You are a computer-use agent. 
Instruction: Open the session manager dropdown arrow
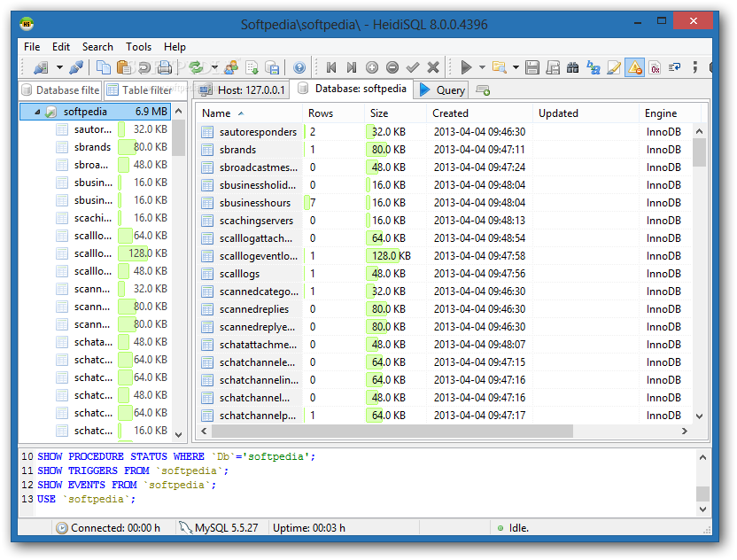[x=59, y=67]
